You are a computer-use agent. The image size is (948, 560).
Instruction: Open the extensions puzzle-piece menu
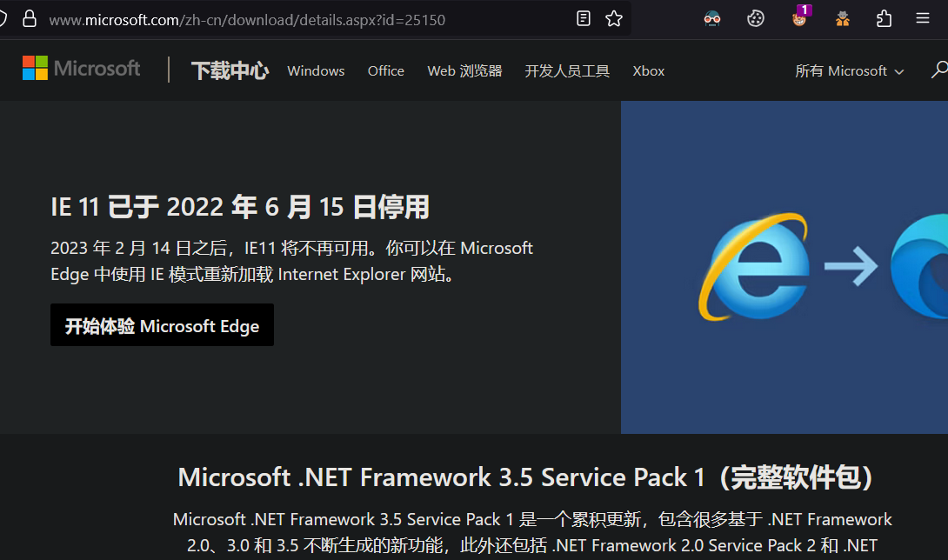coord(884,19)
